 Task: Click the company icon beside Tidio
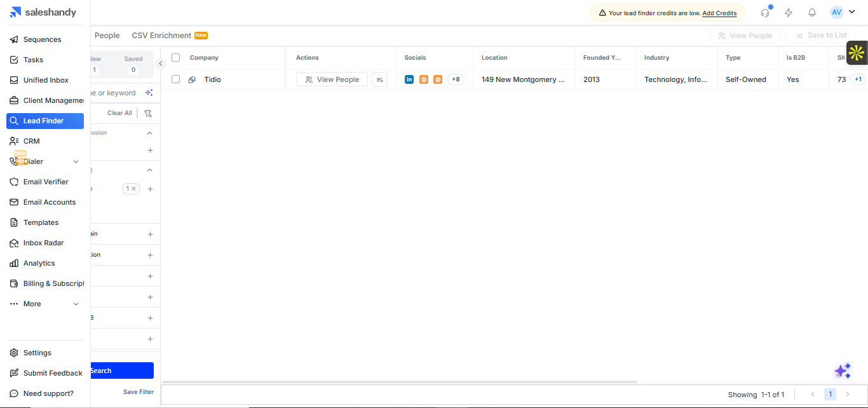pyautogui.click(x=192, y=80)
